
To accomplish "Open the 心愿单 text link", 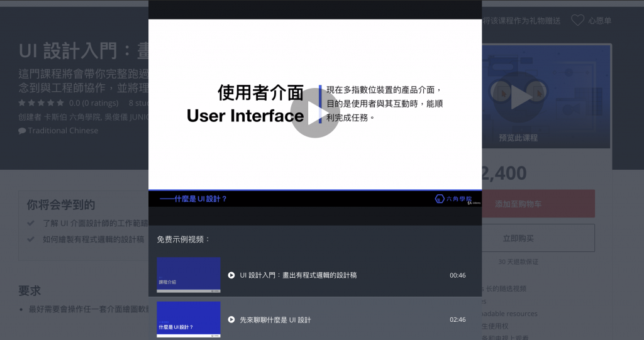I will coord(600,21).
